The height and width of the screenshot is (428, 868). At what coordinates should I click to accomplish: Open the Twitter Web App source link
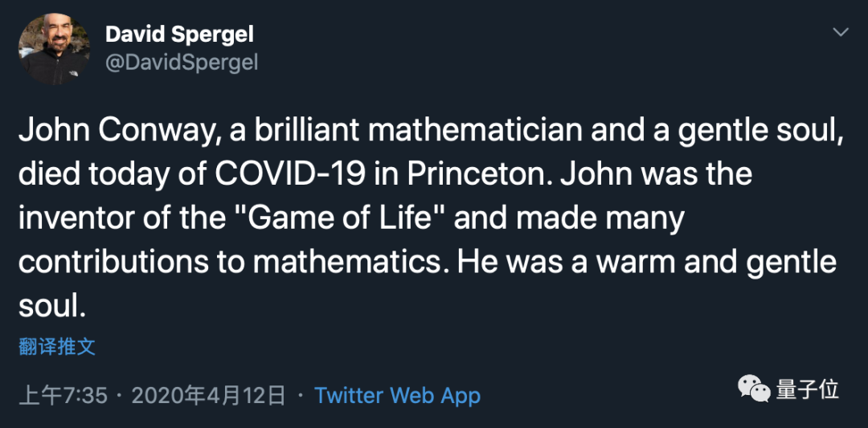click(397, 395)
